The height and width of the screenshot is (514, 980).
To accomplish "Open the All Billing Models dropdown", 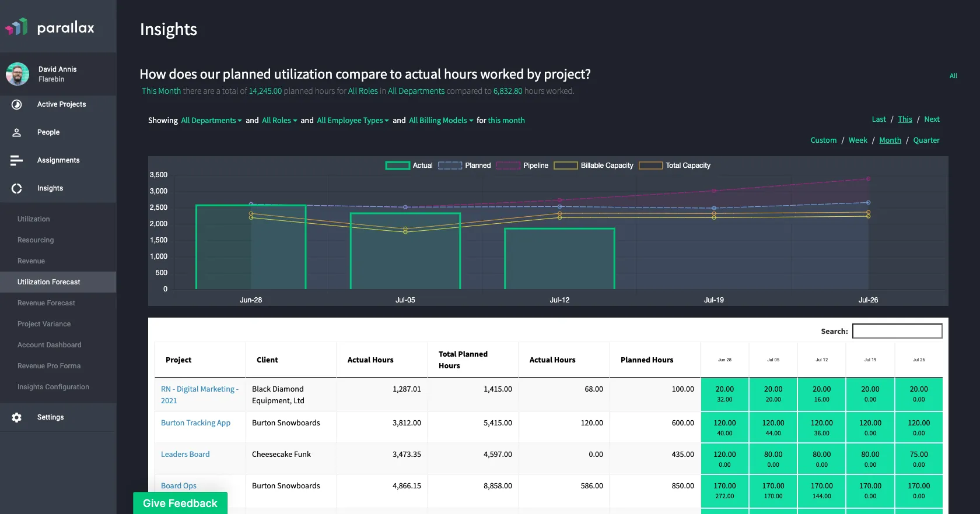I will click(441, 121).
